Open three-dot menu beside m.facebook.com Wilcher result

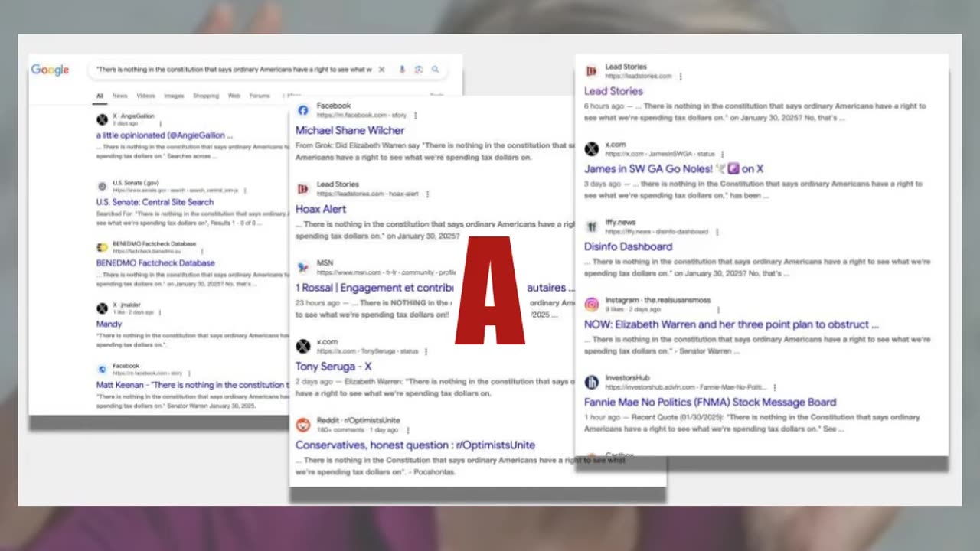pyautogui.click(x=416, y=116)
